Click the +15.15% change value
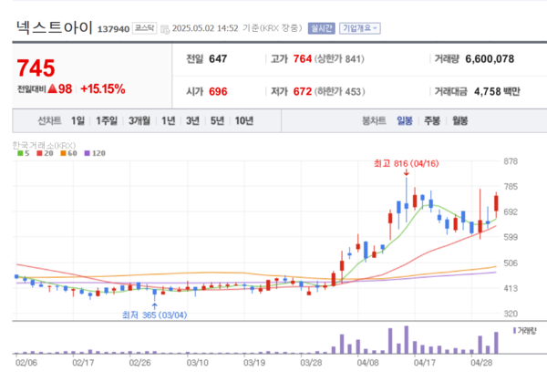This screenshot has height=392, width=547. [102, 89]
